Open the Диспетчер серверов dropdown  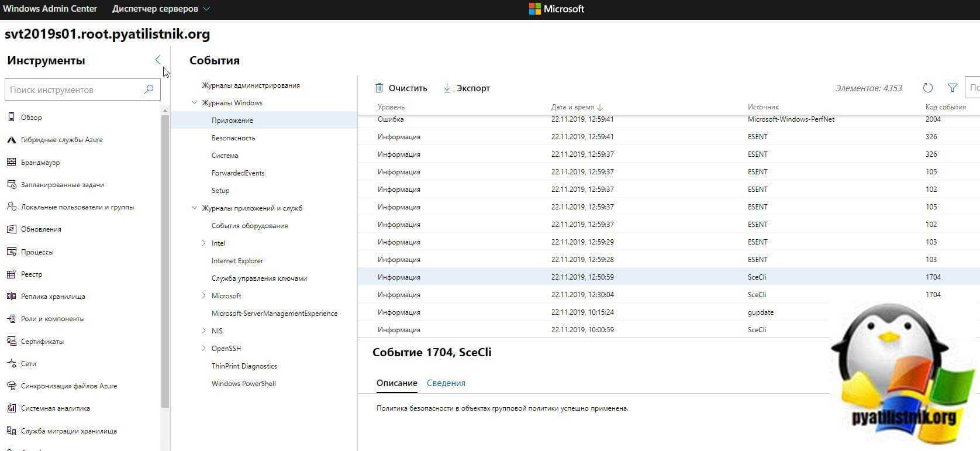[x=161, y=9]
